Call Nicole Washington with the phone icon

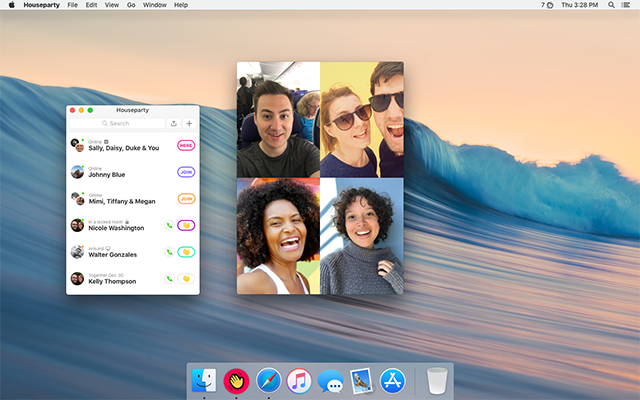coord(169,225)
